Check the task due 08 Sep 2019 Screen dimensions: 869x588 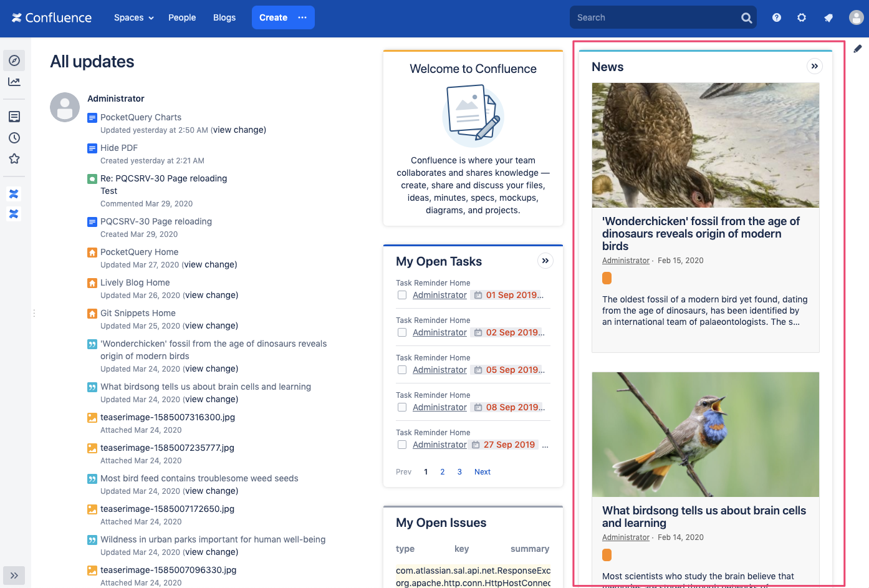(402, 407)
